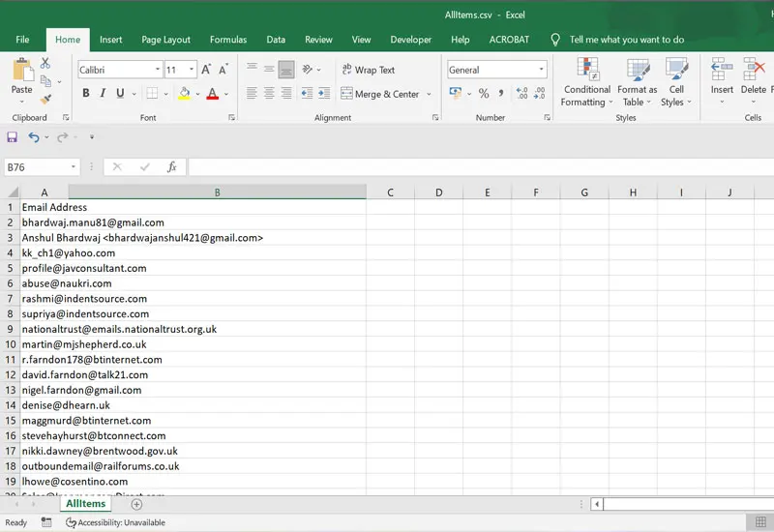Open Conditional Formatting menu
Screen dimensions: 774x532
tap(587, 82)
